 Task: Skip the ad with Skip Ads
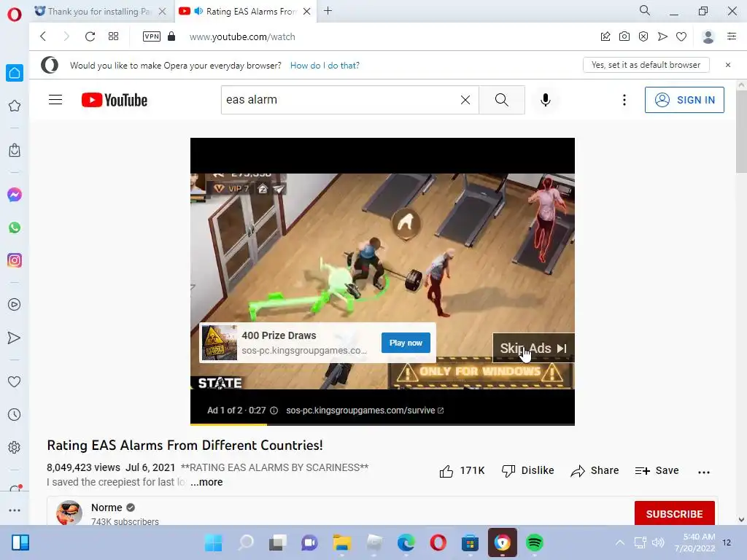[x=533, y=348]
